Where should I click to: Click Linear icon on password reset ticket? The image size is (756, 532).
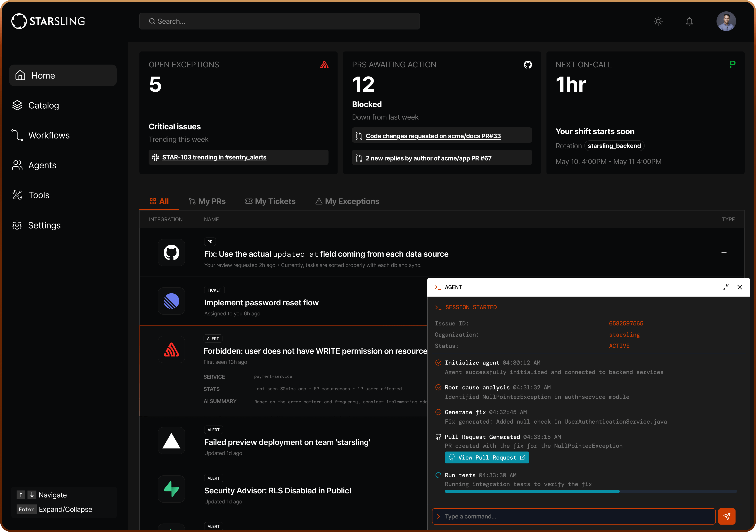point(171,301)
